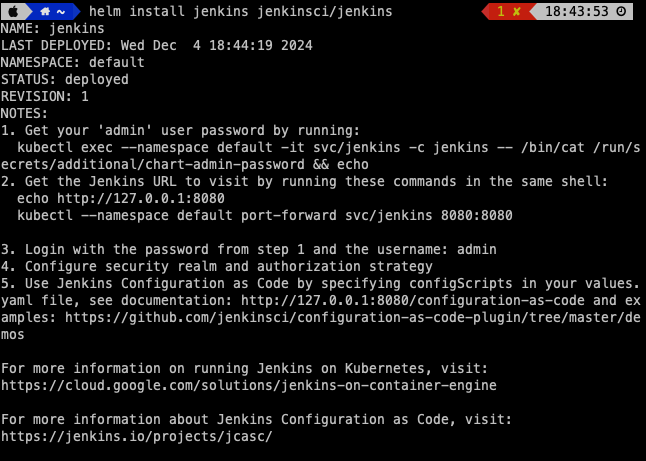Click step 4 Configure security realm text
This screenshot has height=461, width=646.
(217, 267)
